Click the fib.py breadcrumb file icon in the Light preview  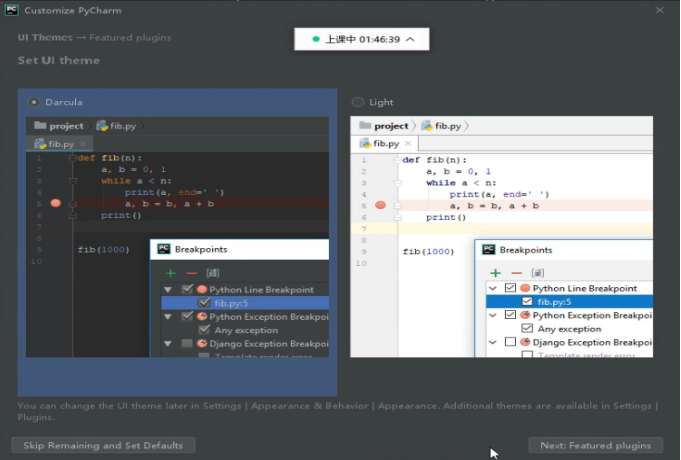click(x=427, y=126)
